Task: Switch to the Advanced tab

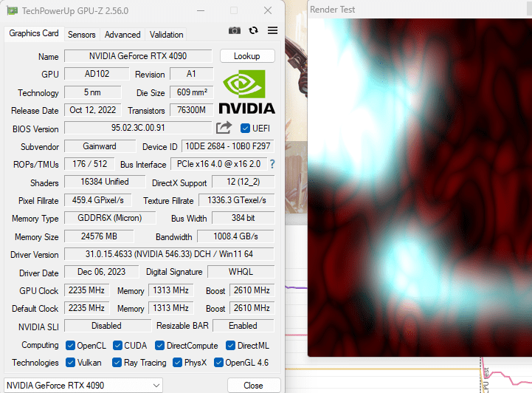Action: point(122,35)
